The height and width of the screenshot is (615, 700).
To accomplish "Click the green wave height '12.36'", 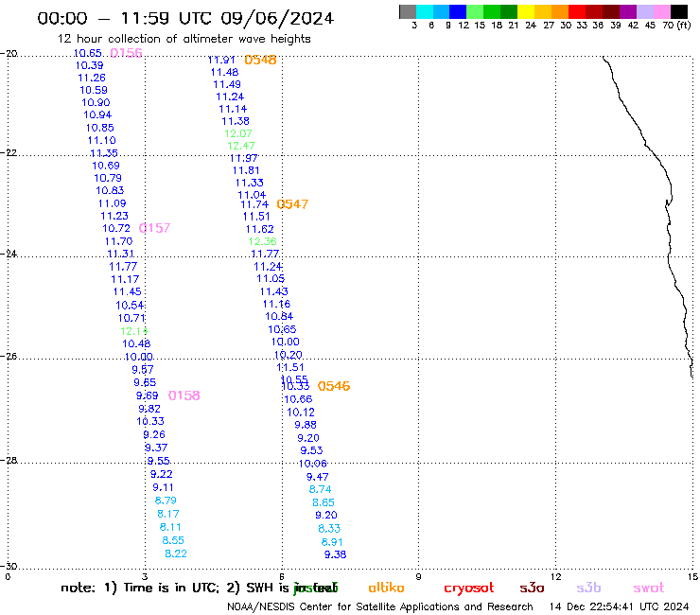I will pos(263,241).
